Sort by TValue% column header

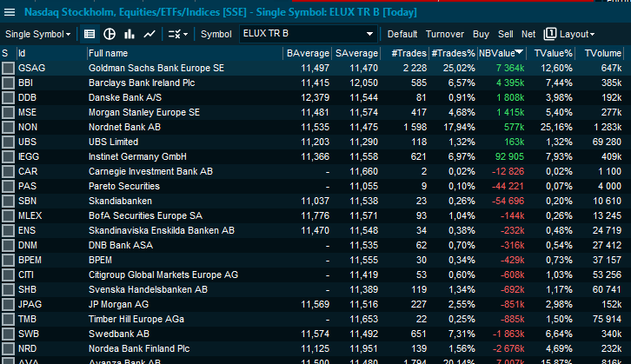tap(550, 53)
